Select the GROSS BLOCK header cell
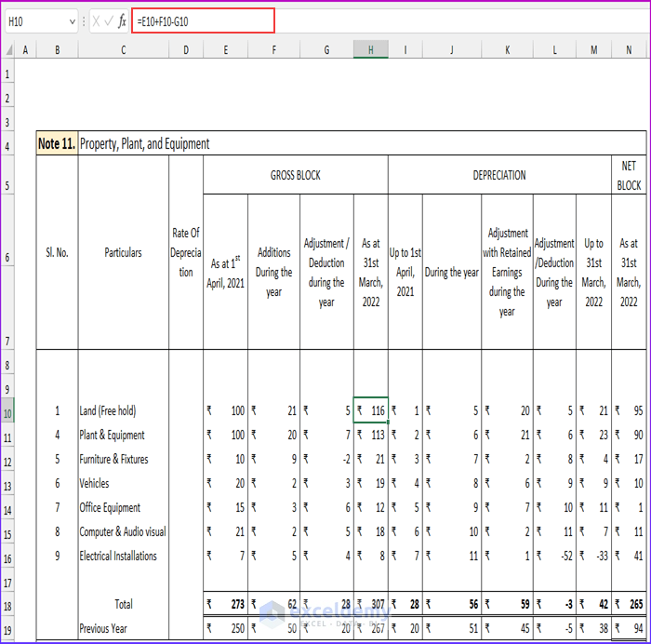This screenshot has height=644, width=651. (295, 175)
